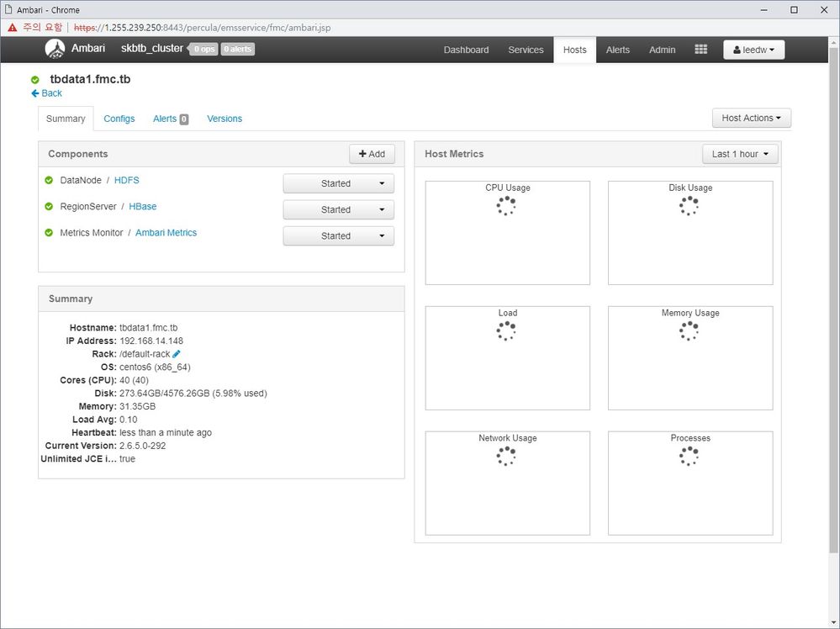Click the Disk value 273.64GB/4576.26GB
The image size is (840, 629).
[x=165, y=394]
